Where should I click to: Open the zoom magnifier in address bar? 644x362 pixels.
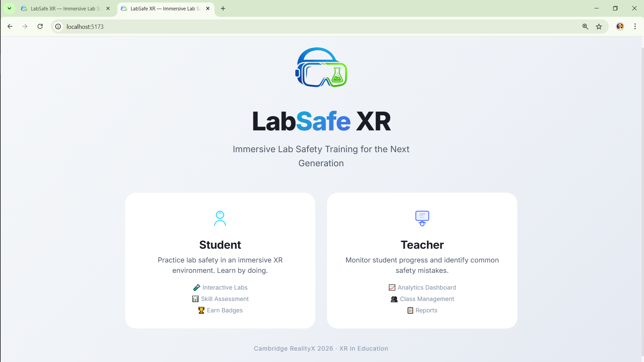click(x=585, y=26)
